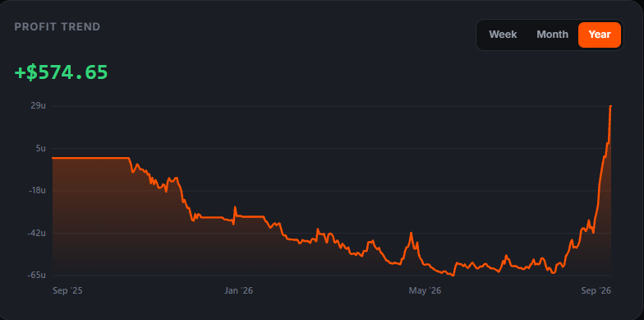
Task: Click the Sep '25 x-axis label
Action: coord(67,291)
